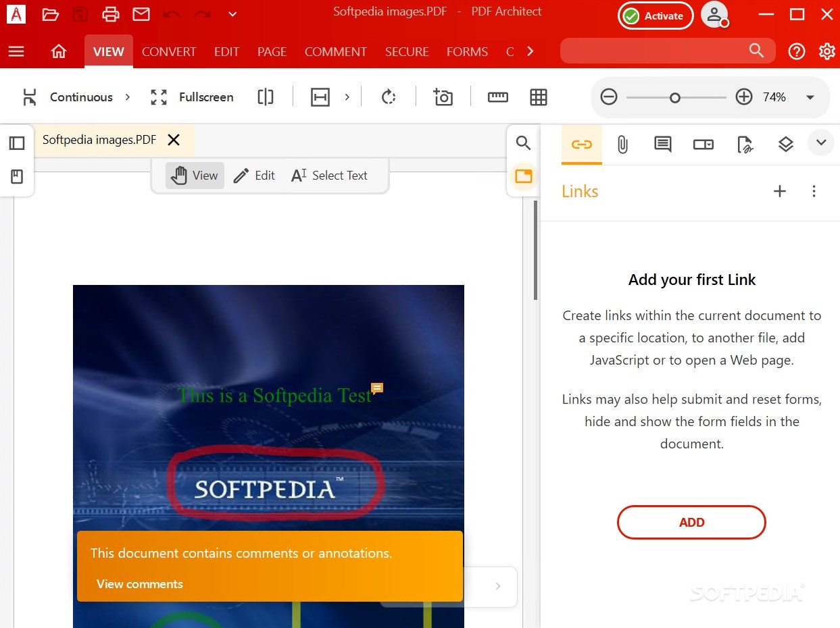Open help via the question mark icon
Viewport: 840px width, 628px height.
point(797,51)
